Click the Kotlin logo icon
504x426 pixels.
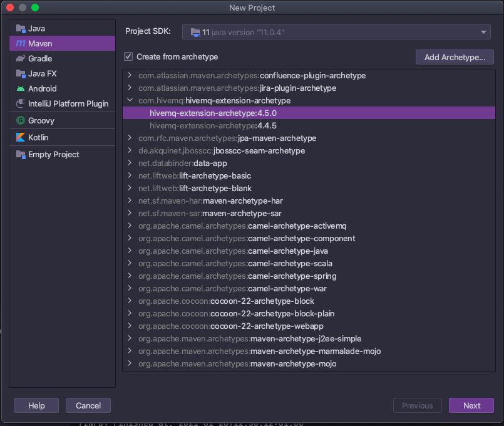tap(21, 137)
